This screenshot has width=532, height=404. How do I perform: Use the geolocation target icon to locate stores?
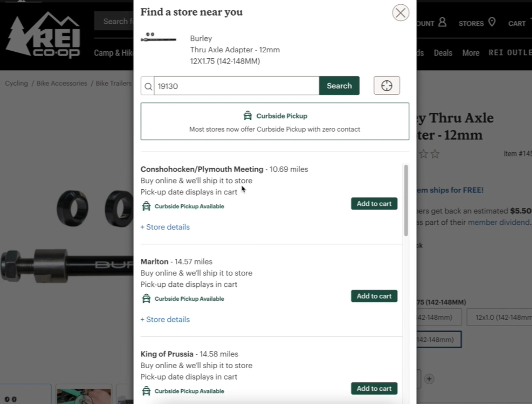[386, 86]
